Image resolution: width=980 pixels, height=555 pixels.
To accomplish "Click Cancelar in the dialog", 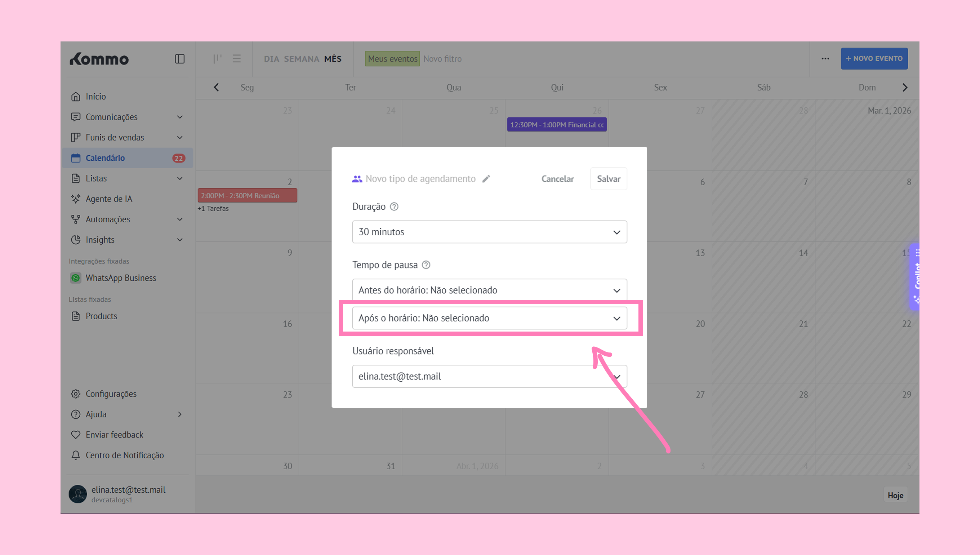I will pos(557,179).
